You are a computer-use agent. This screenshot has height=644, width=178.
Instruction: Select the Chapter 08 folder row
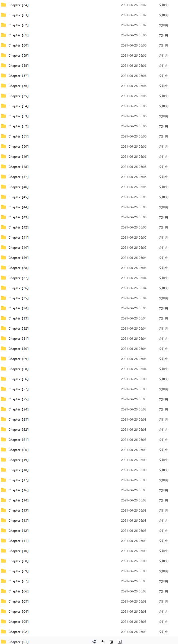pos(18,561)
